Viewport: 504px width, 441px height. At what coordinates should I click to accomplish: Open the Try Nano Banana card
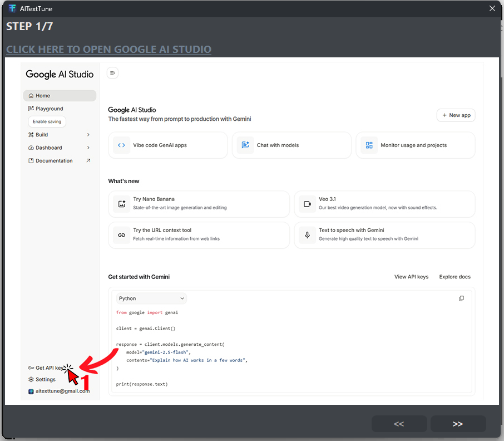point(199,204)
